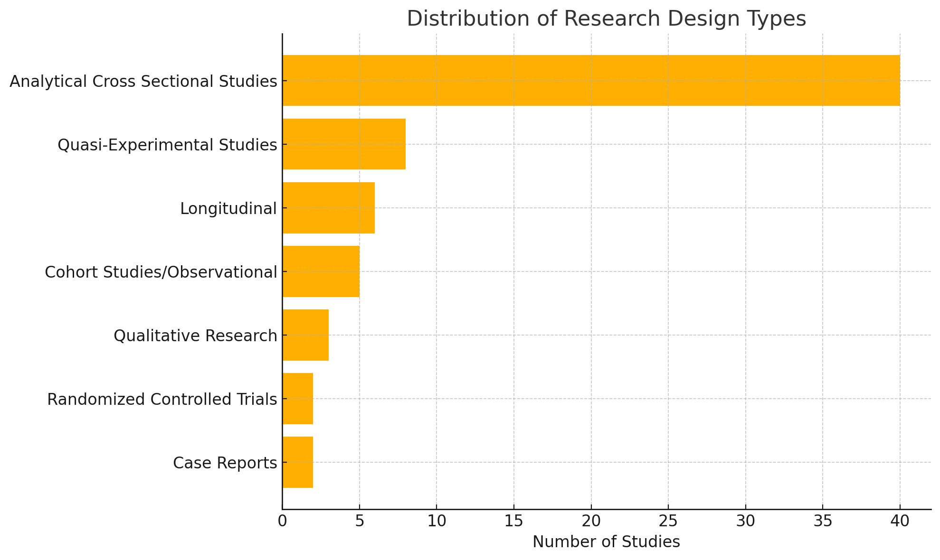Click the Randomized Controlled Trials label

[x=162, y=399]
